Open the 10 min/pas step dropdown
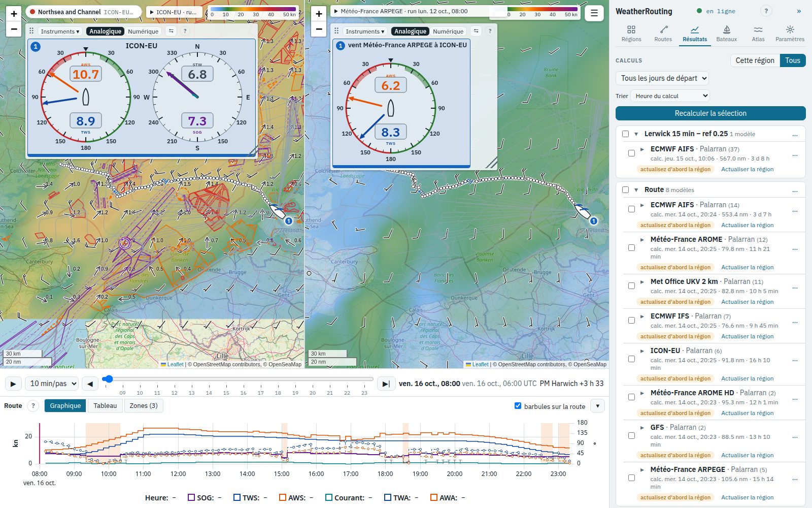The height and width of the screenshot is (508, 812). 52,384
